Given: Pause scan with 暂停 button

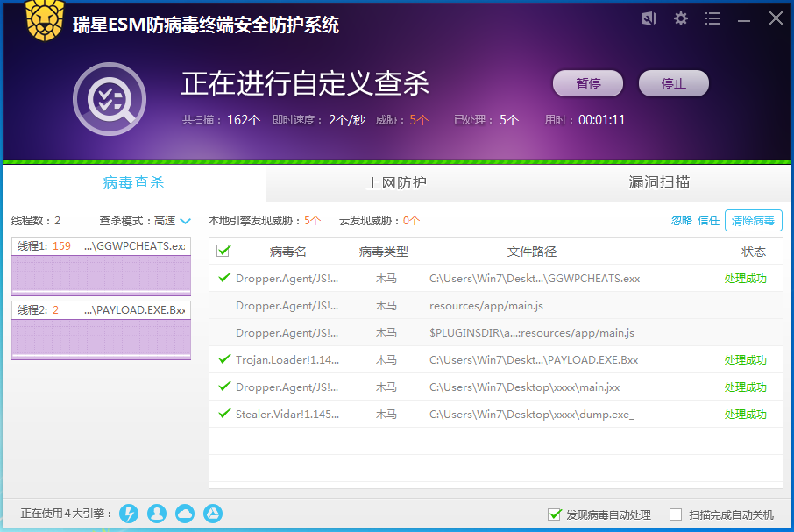Looking at the screenshot, I should [588, 83].
